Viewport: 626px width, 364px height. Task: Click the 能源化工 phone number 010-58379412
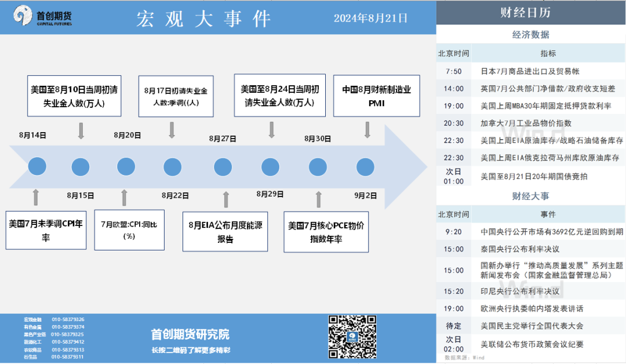click(x=68, y=342)
